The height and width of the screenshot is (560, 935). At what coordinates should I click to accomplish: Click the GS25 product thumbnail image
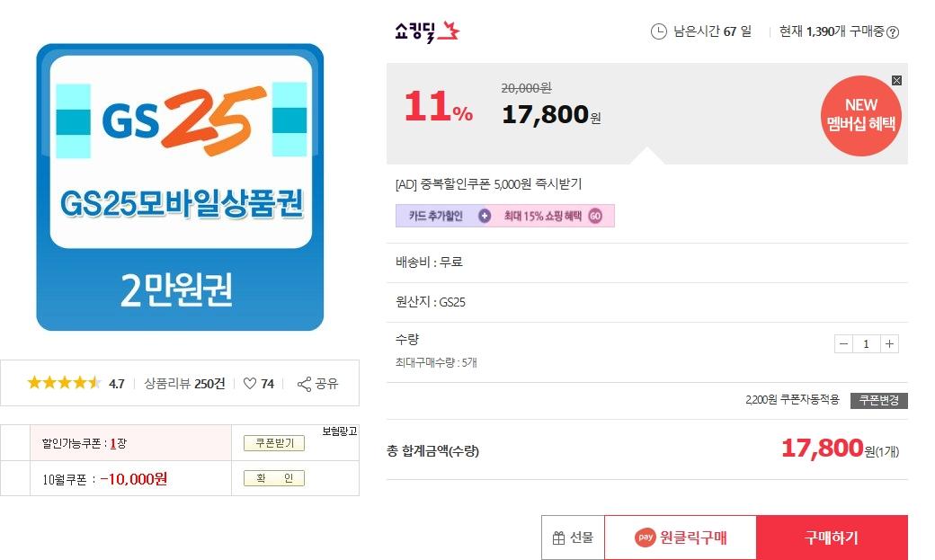coord(180,187)
